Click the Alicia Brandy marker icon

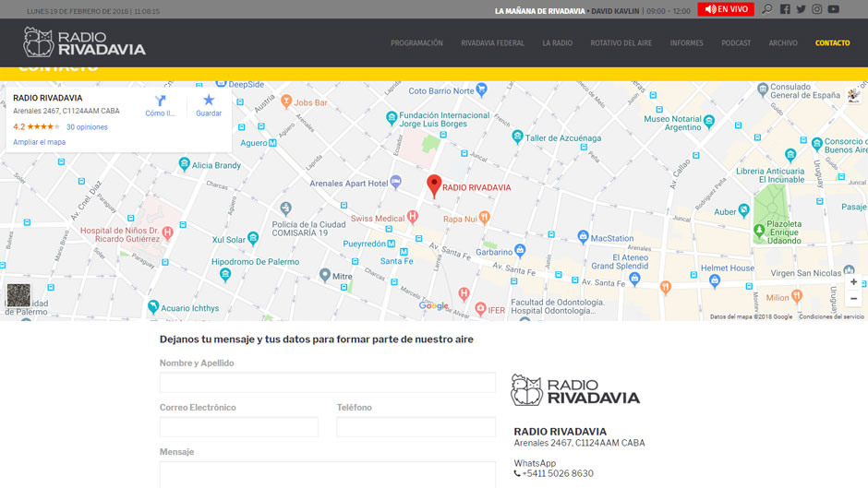coord(185,164)
